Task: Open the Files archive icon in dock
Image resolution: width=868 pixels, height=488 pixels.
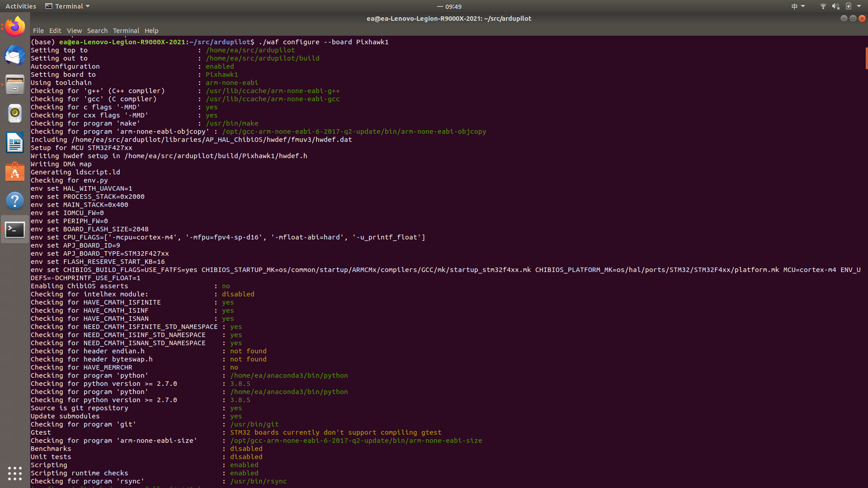Action: pos(15,84)
